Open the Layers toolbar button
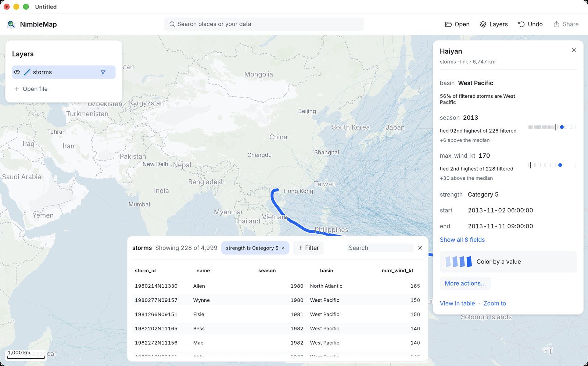The height and width of the screenshot is (366, 588). 494,24
